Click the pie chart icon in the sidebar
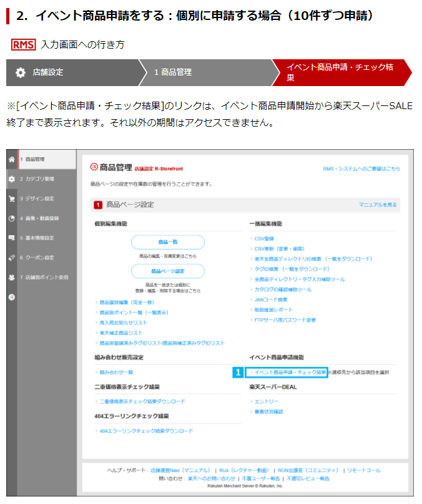Image resolution: width=422 pixels, height=504 pixels. [12, 218]
